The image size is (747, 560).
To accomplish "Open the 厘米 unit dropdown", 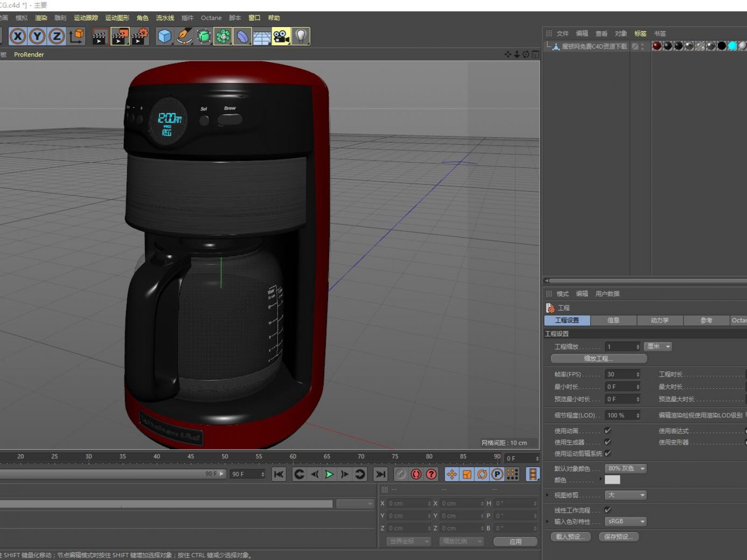I will coord(658,346).
